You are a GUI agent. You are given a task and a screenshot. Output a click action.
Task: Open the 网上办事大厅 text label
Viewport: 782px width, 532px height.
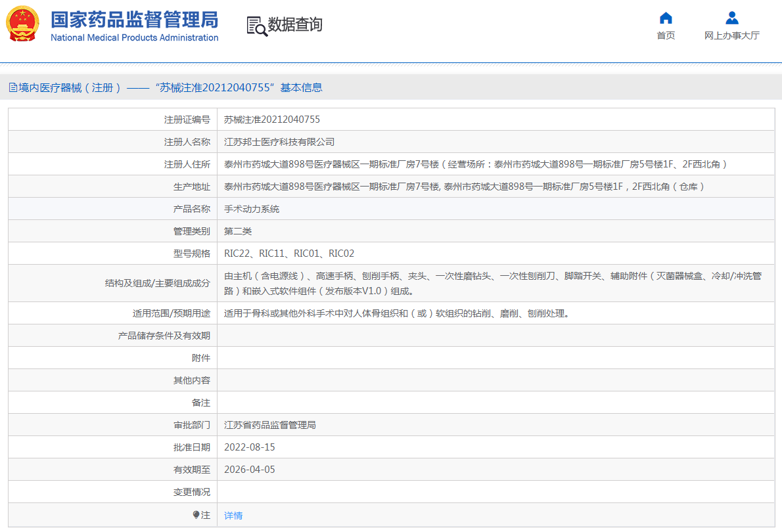[x=731, y=35]
